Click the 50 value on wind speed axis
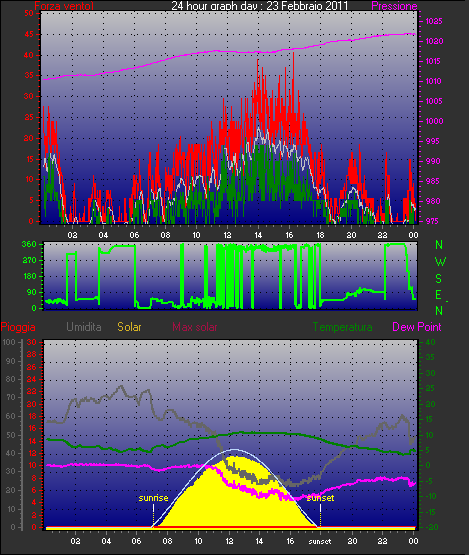469x555 pixels. click(x=29, y=13)
